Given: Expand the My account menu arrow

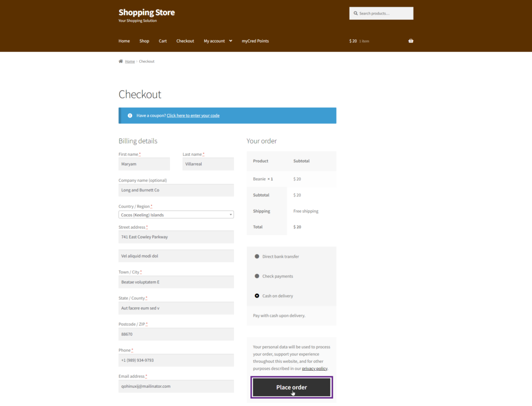Looking at the screenshot, I should [x=230, y=41].
